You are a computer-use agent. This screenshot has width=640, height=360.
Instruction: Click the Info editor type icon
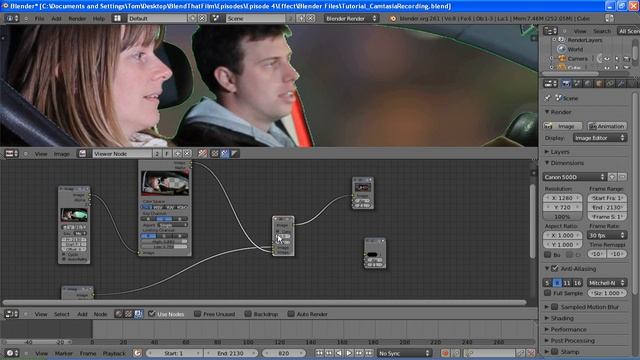[11, 18]
